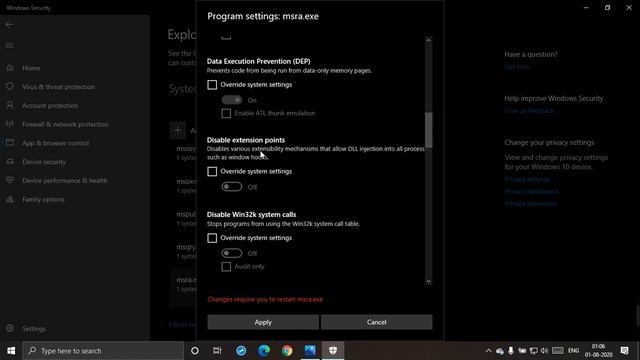
Task: Show hidden system tray icons
Action: pos(488,351)
